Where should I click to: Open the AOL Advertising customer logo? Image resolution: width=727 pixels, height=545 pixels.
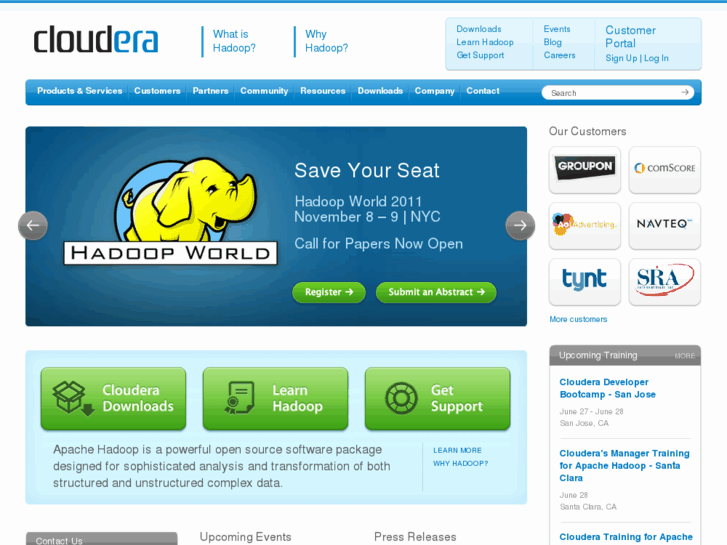585,226
